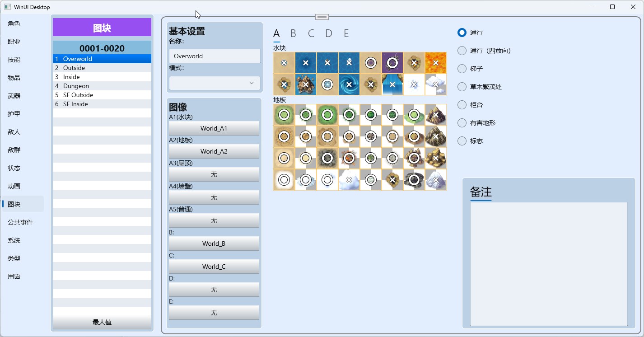Screen dimensions: 644x337
Task: Select the dark striped mountain floor tile
Action: pos(436,137)
